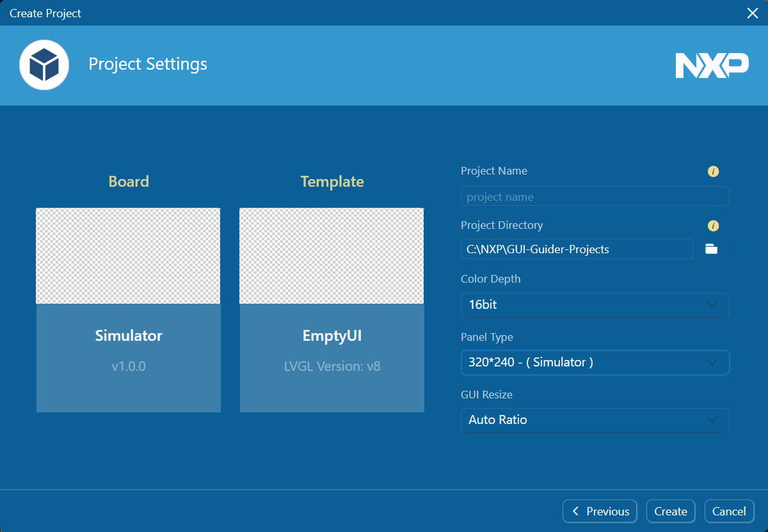768x532 pixels.
Task: Click the EmptyUI template name text
Action: point(332,336)
